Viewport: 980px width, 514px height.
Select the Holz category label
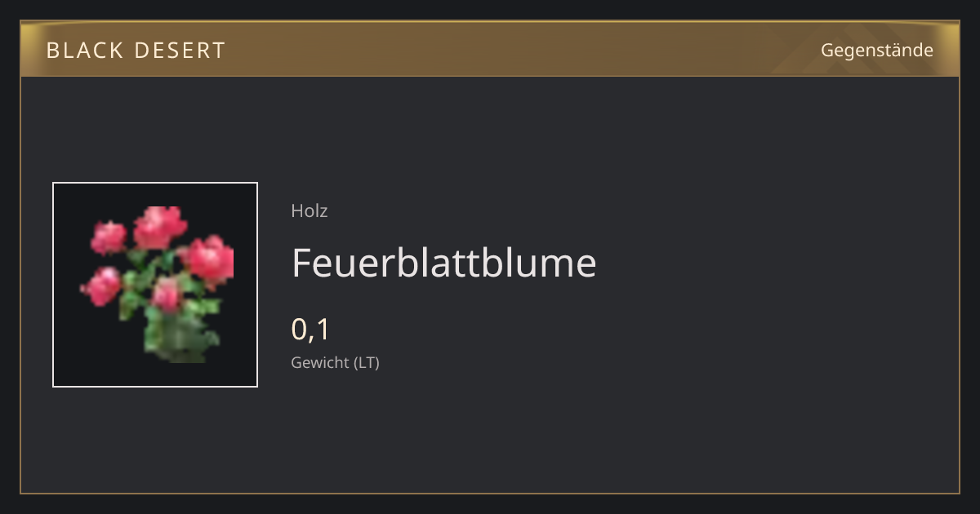[x=310, y=210]
